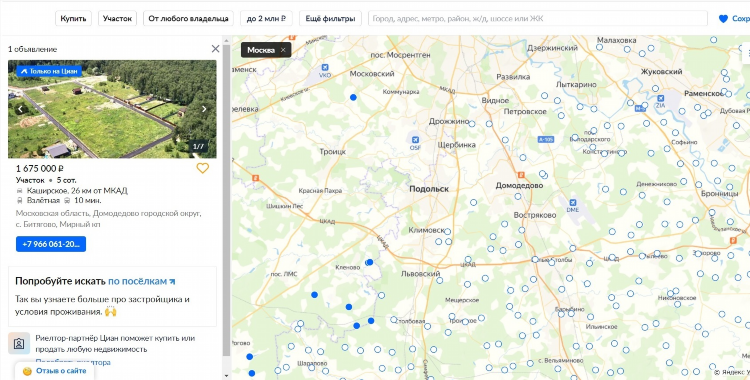Follow the по посёлкам link
750x380 pixels.
[142, 281]
